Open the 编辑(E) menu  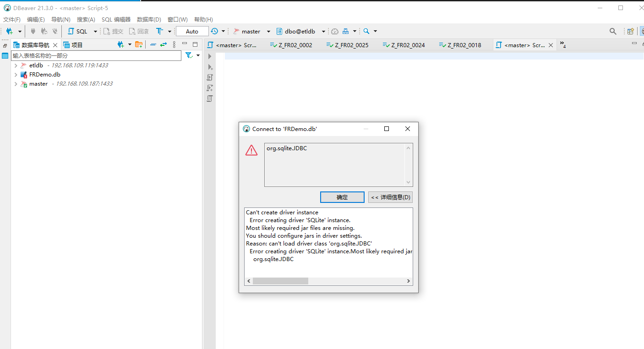[36, 20]
